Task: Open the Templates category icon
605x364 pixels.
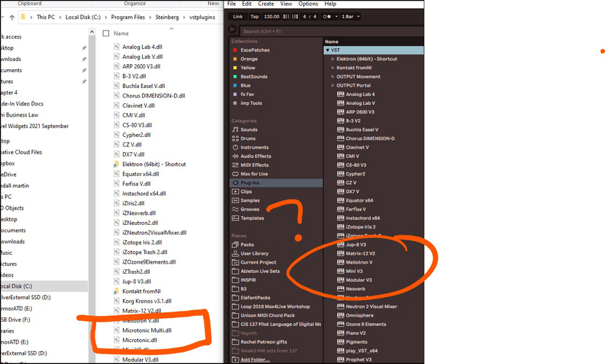Action: (235, 218)
